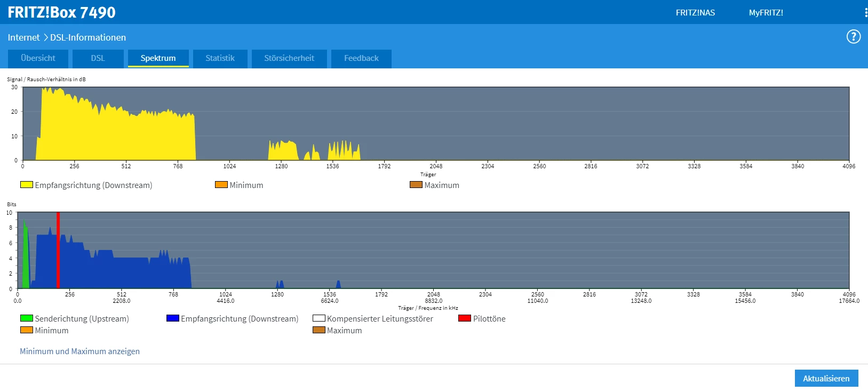Click the red pilot tone bar in chart
Screen dimensions: 868x391
[x=58, y=251]
